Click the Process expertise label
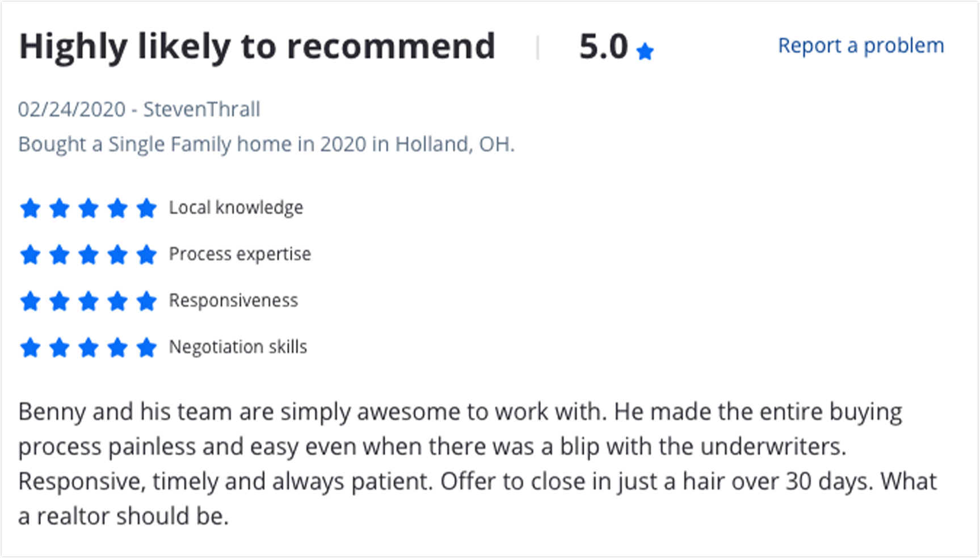Image resolution: width=980 pixels, height=558 pixels. pos(240,254)
